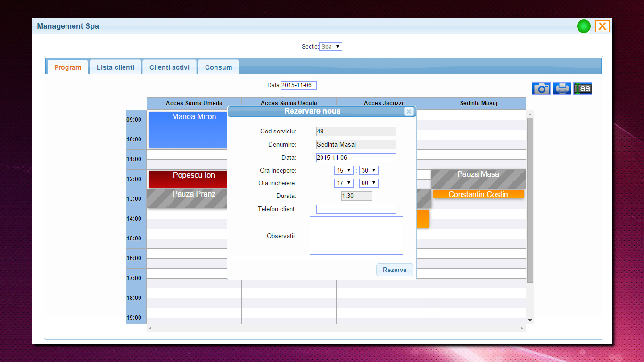
Task: Click the printer icon
Action: [561, 89]
